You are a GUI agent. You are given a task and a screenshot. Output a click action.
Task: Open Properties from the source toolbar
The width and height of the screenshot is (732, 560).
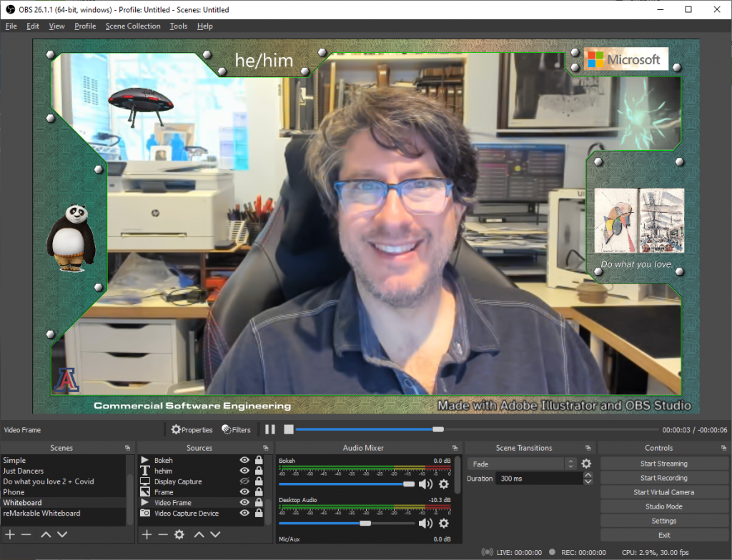192,430
